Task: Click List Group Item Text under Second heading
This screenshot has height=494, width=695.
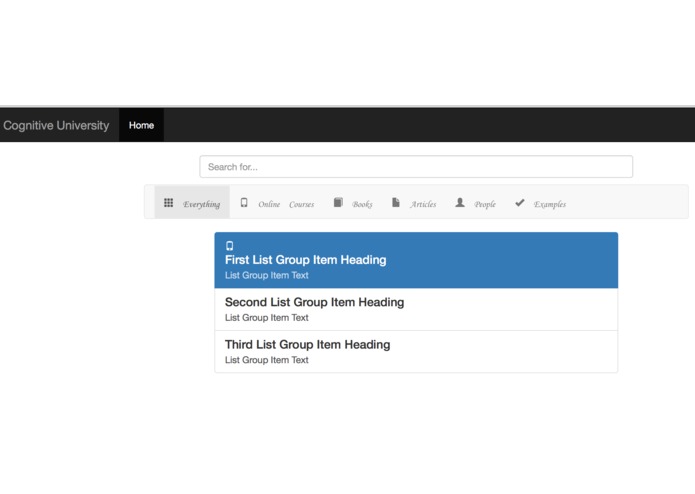Action: pos(266,318)
